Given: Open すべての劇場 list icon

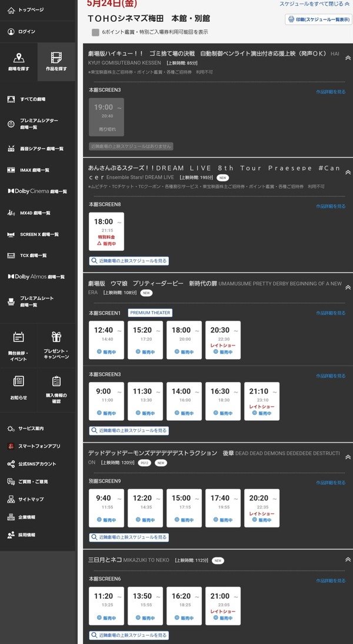Looking at the screenshot, I should (x=11, y=99).
